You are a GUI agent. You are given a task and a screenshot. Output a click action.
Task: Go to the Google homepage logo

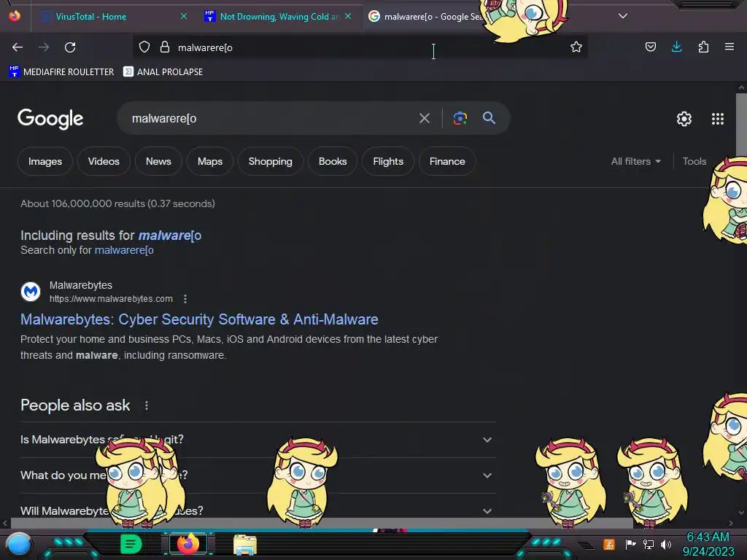pos(50,119)
